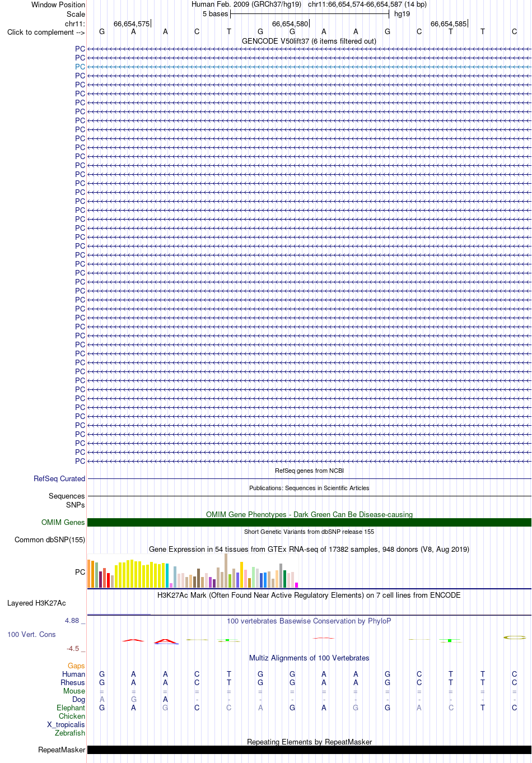Image resolution: width=532 pixels, height=763 pixels.
Task: Click the 66,654,580 position marker
Action: 290,24
